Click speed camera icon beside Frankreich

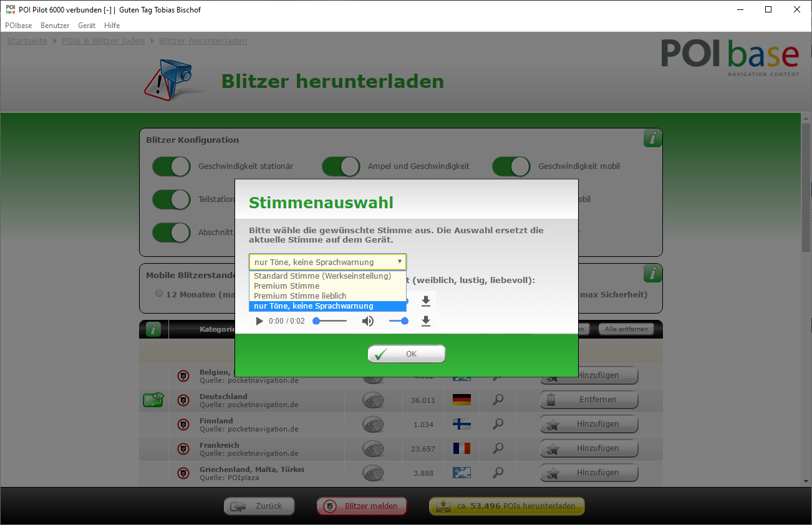click(x=183, y=448)
